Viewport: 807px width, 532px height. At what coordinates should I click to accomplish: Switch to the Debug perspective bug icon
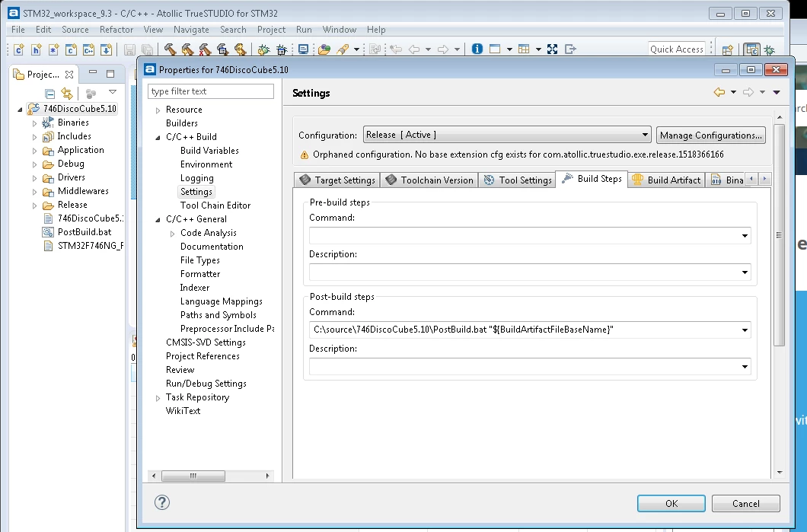(x=770, y=50)
